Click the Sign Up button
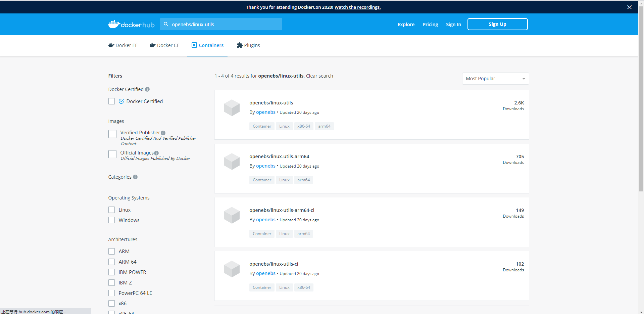The height and width of the screenshot is (314, 644). point(497,24)
